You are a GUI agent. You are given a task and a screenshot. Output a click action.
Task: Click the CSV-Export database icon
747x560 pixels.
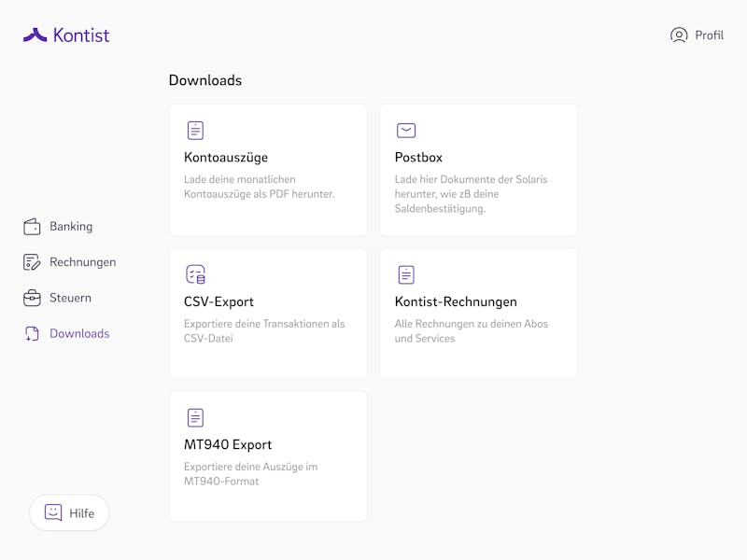[x=195, y=274]
